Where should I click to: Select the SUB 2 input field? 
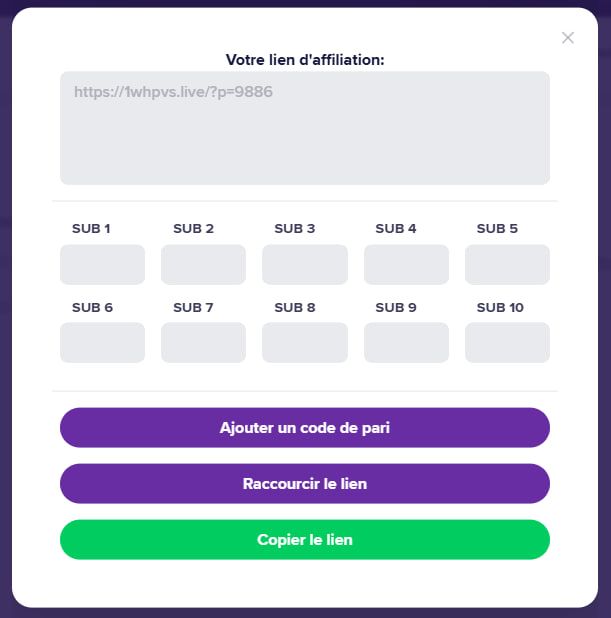point(203,265)
